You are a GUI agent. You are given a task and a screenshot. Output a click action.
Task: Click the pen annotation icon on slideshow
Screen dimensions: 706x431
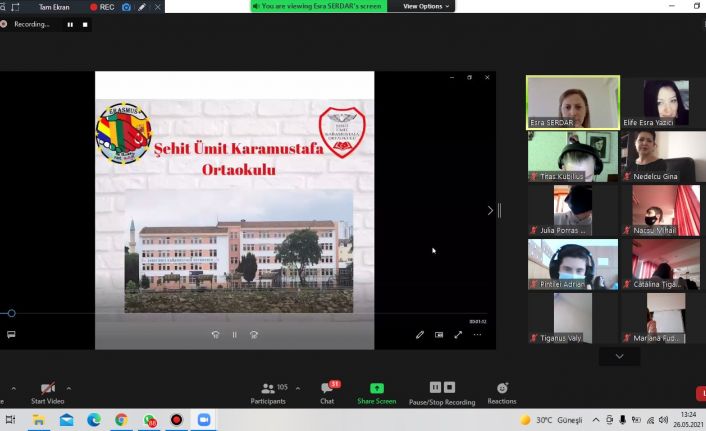pos(420,335)
